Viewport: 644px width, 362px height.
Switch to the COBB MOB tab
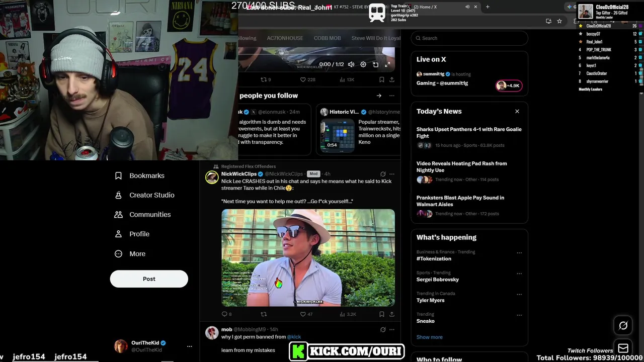327,38
